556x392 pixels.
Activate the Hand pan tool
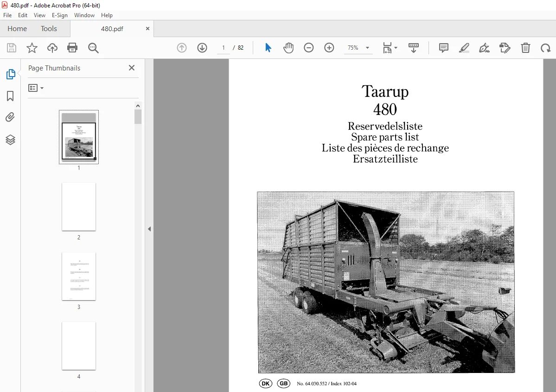288,47
